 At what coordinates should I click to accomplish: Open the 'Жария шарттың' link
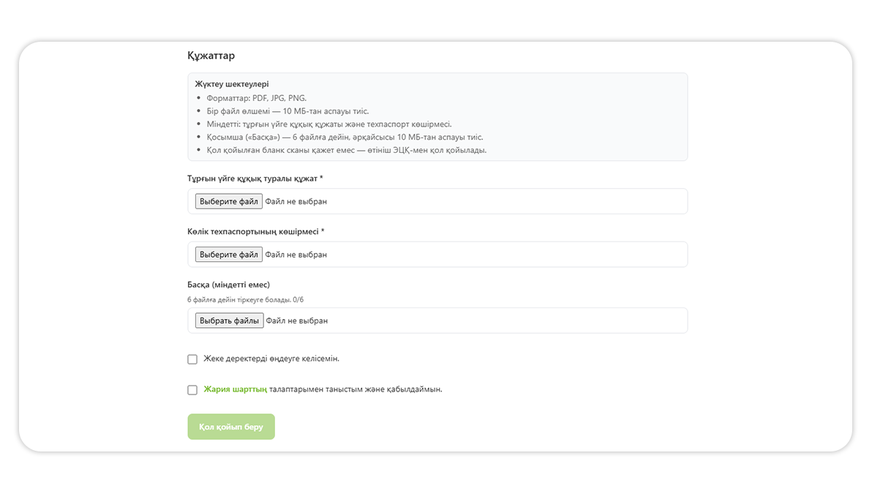(235, 389)
